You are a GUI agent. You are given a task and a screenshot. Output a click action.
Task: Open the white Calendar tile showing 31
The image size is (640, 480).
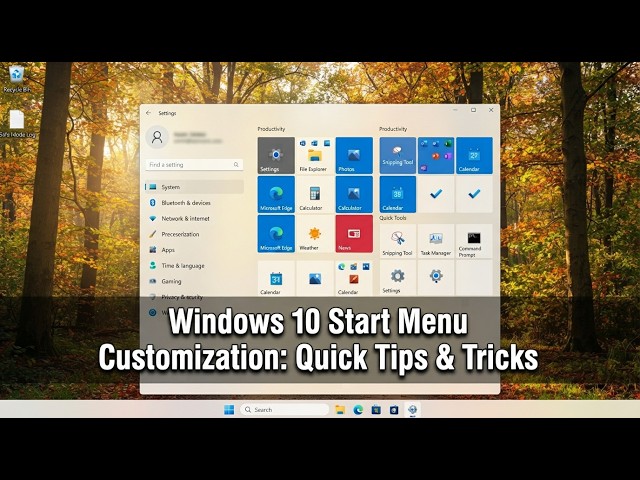tap(276, 279)
